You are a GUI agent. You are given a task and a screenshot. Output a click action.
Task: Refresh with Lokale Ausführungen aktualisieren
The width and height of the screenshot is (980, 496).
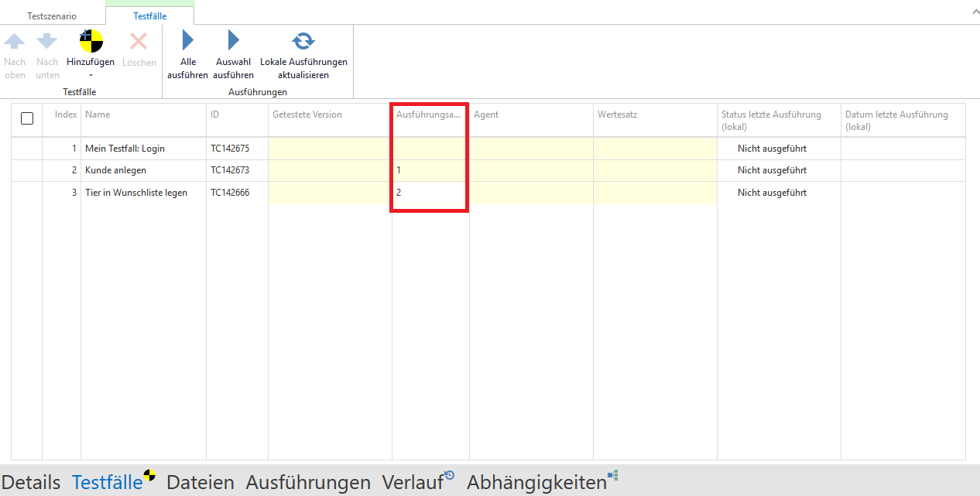click(x=303, y=41)
